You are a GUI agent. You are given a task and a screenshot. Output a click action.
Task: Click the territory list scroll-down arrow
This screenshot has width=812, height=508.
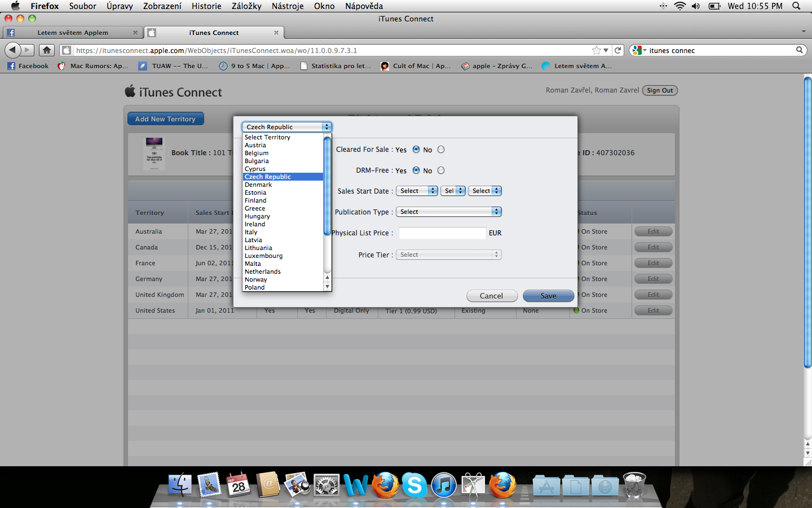(327, 287)
